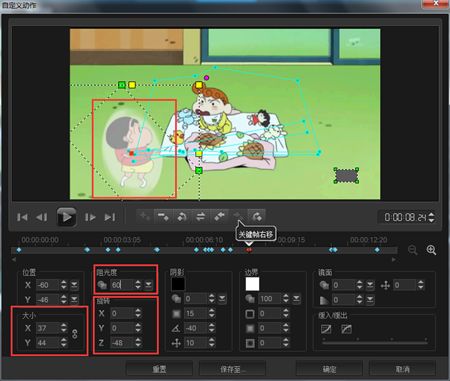Click the stepper arrows for size X

tap(64, 328)
